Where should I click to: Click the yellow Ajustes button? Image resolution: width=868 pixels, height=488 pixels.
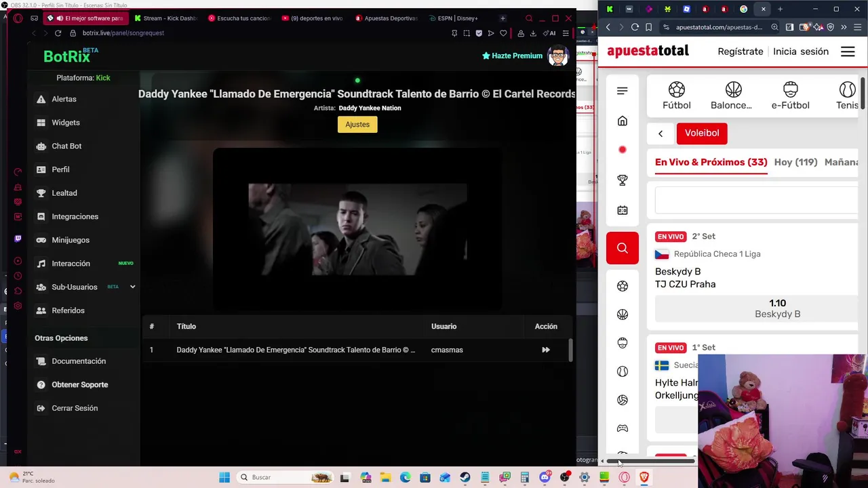pos(357,125)
